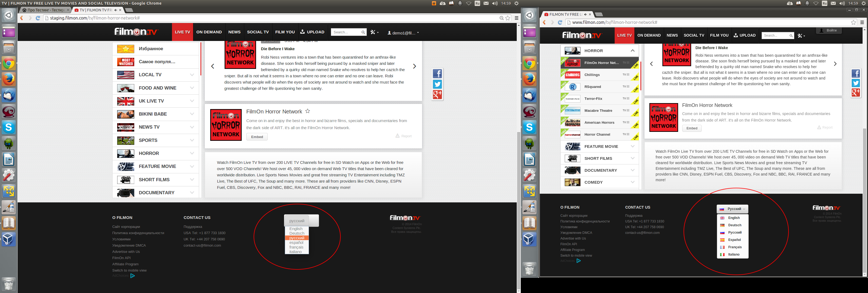Click FilmOn.TV logo in www.filmon.com header

(x=582, y=35)
